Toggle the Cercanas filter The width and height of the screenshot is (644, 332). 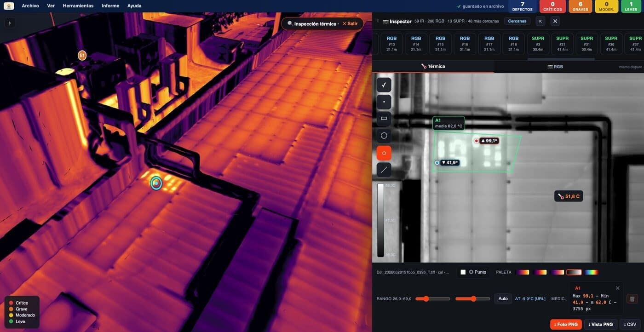(x=517, y=21)
